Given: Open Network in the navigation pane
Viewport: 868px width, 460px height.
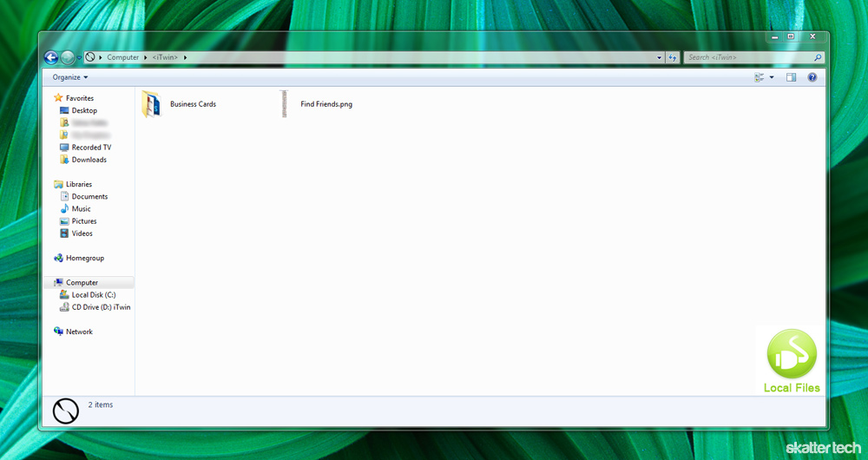Looking at the screenshot, I should [x=79, y=332].
